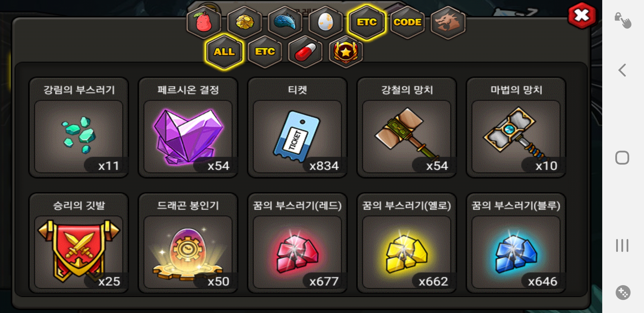Select the 강림의 부스러기 item
The height and width of the screenshot is (313, 644).
tap(79, 128)
